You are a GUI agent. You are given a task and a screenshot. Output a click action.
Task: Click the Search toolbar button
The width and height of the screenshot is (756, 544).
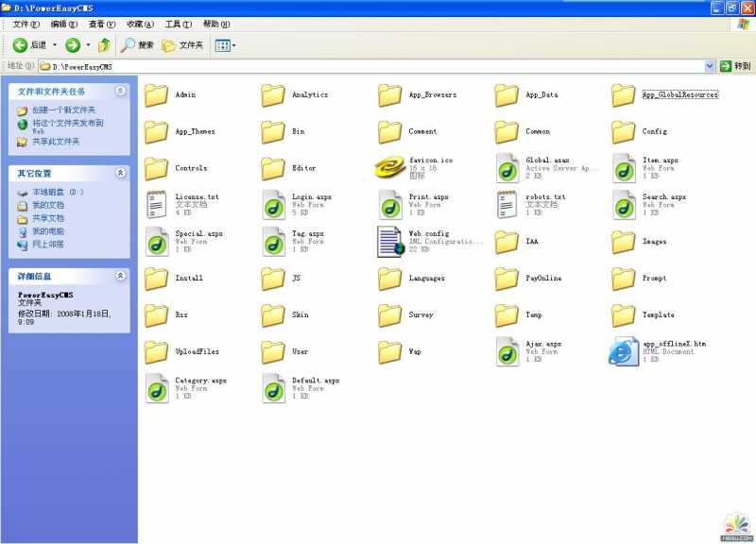pos(137,45)
